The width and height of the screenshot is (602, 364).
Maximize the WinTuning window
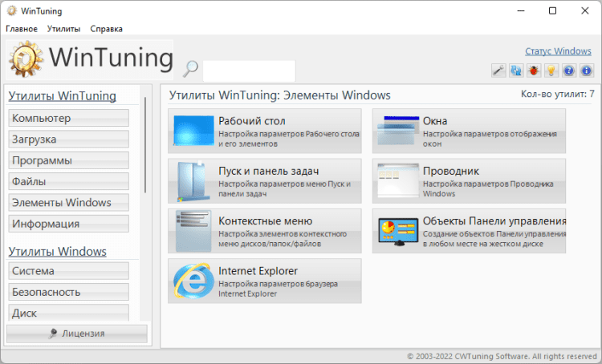(x=552, y=10)
